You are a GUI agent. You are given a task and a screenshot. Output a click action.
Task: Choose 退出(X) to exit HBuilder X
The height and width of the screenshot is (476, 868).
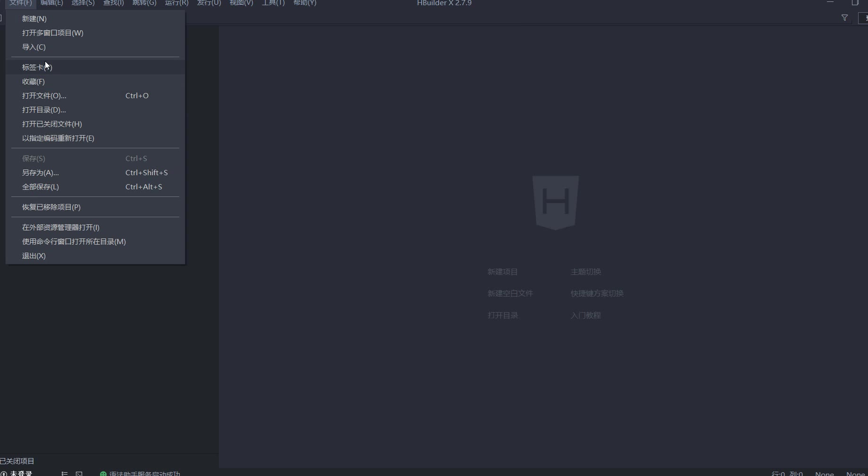pyautogui.click(x=95, y=256)
